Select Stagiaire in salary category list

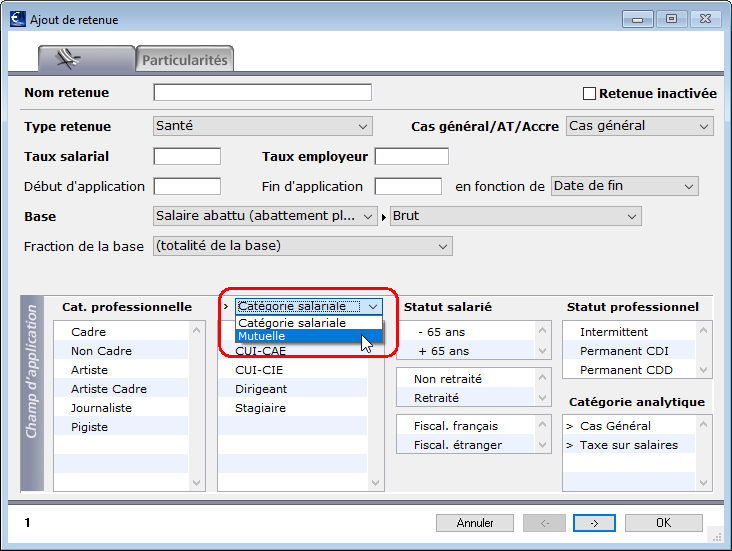click(x=293, y=408)
